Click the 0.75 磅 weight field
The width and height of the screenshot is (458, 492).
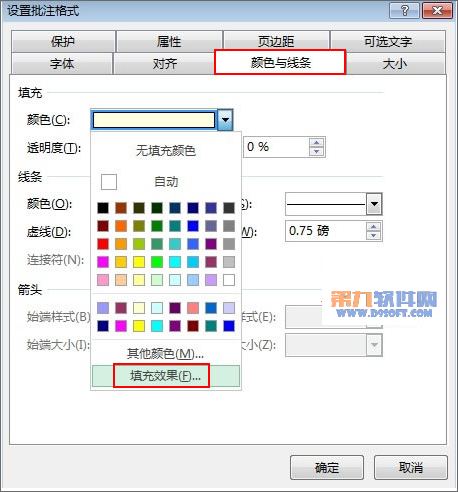click(x=326, y=231)
